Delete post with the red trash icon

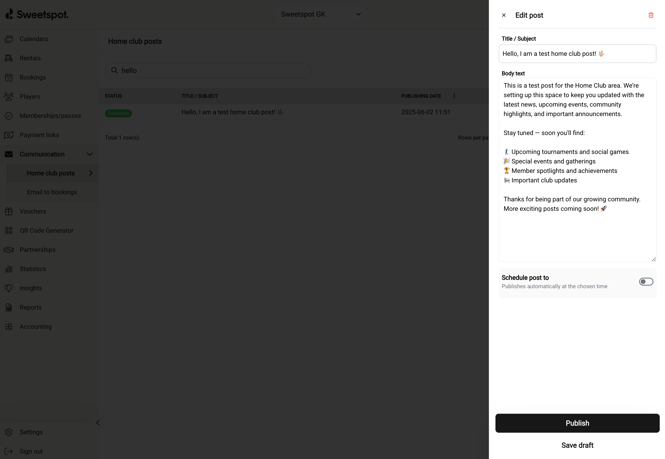point(651,15)
